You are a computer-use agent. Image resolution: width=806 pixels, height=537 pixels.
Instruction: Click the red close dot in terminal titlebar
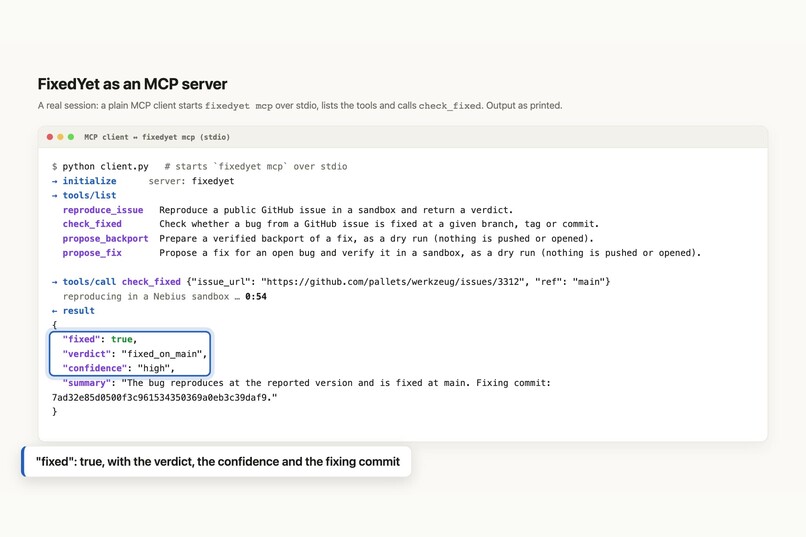pos(50,137)
